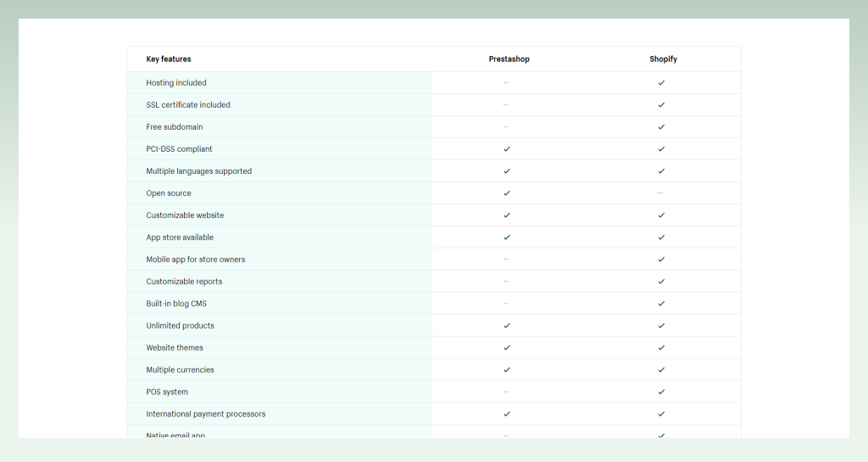This screenshot has height=462, width=868.
Task: Click the Shopify checkmark for Built-in blog CMS
Action: coord(661,303)
